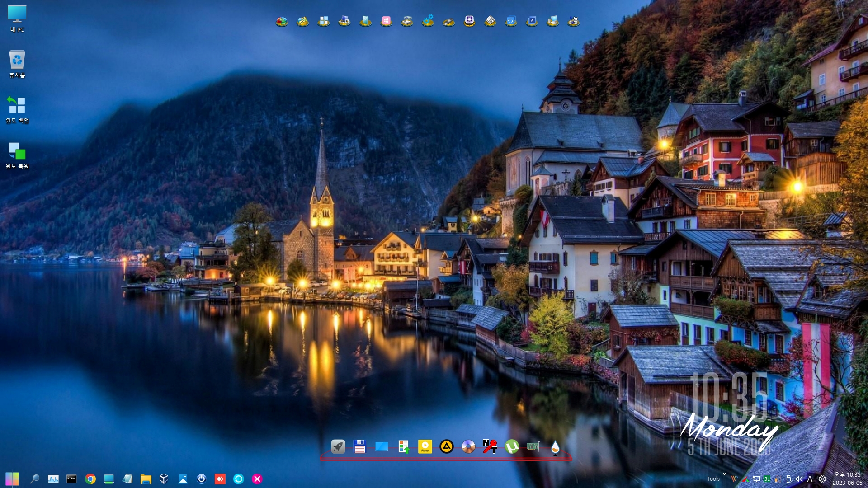This screenshot has height=488, width=868.
Task: Open the 내 PC desktop icon
Action: (x=17, y=19)
